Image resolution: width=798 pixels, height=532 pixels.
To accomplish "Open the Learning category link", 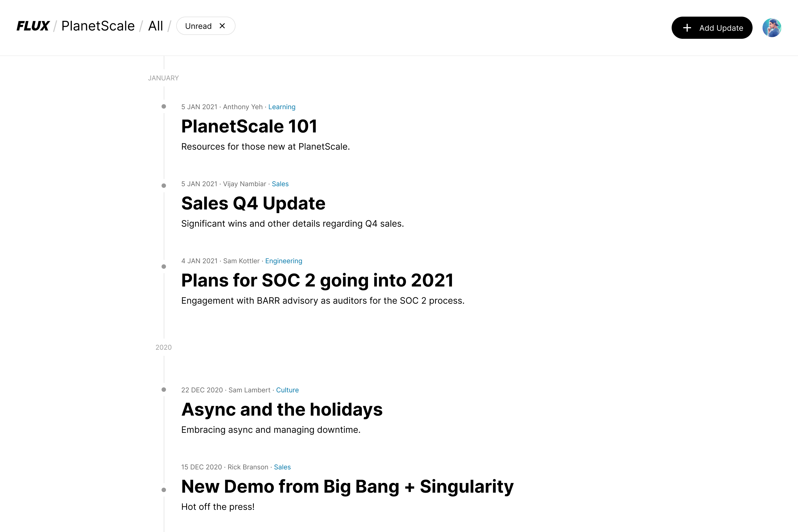I will coord(282,107).
